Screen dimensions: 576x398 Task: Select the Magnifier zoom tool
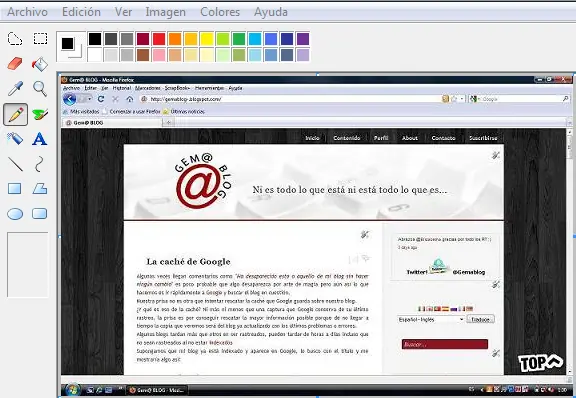(x=40, y=89)
